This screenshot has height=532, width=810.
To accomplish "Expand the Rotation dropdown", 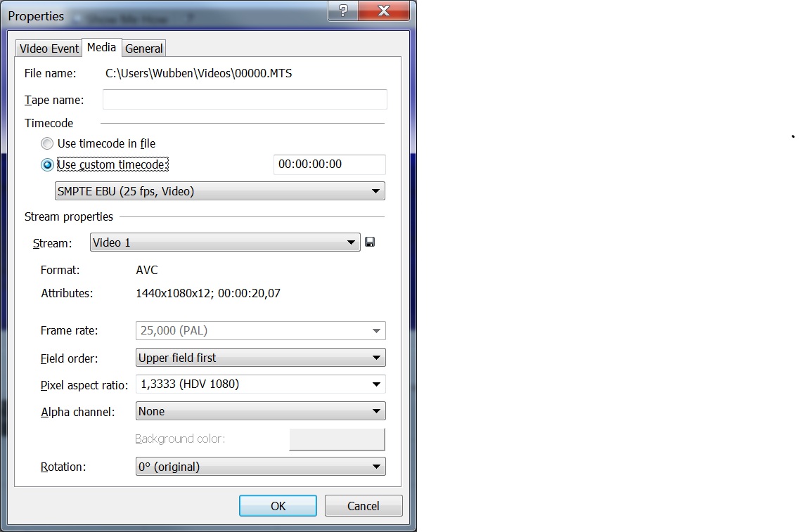I will 261,467.
